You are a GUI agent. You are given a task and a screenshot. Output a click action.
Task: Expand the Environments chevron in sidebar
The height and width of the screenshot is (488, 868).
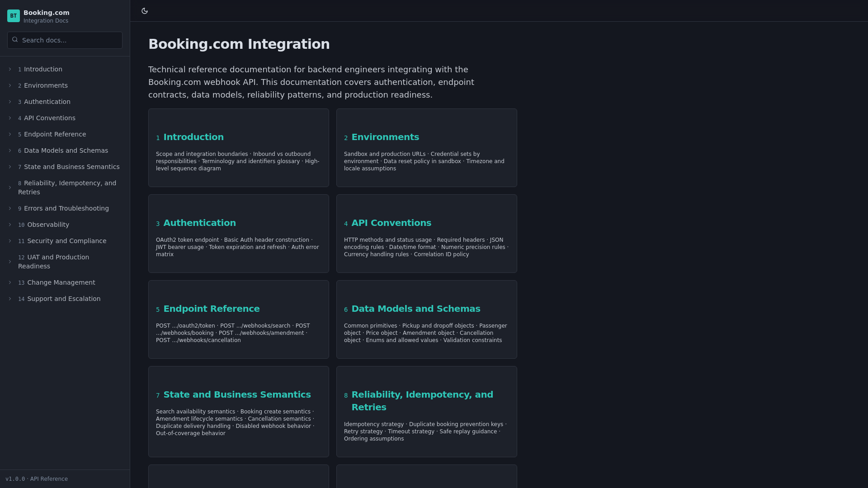[10, 85]
